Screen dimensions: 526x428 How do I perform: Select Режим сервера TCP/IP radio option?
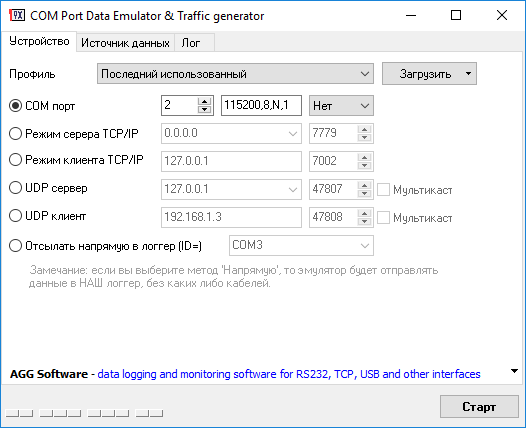click(x=15, y=133)
